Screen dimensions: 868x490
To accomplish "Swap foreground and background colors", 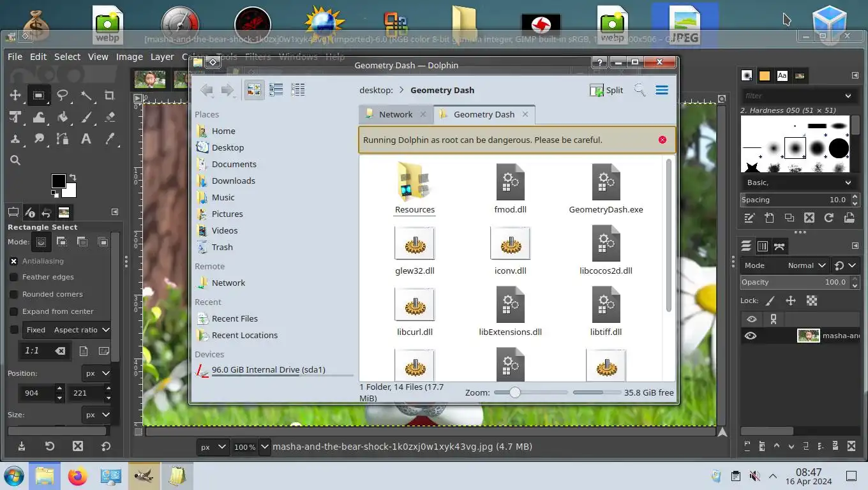I will pos(72,177).
